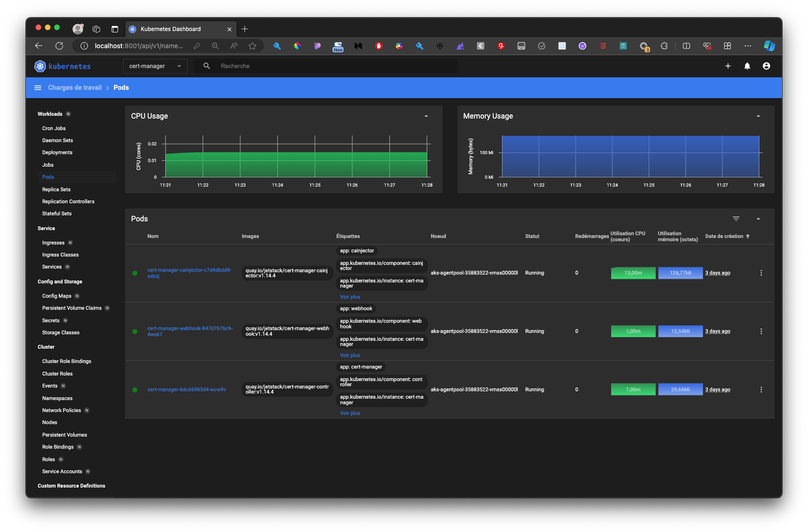The image size is (808, 532).
Task: Open the cert-manager namespace dropdown
Action: click(x=155, y=66)
